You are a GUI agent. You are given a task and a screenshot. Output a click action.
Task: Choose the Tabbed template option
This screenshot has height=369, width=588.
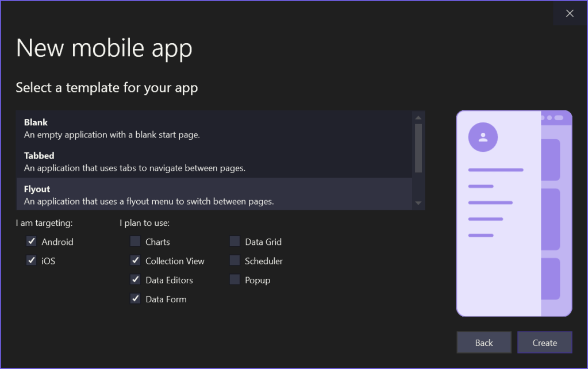coord(214,162)
